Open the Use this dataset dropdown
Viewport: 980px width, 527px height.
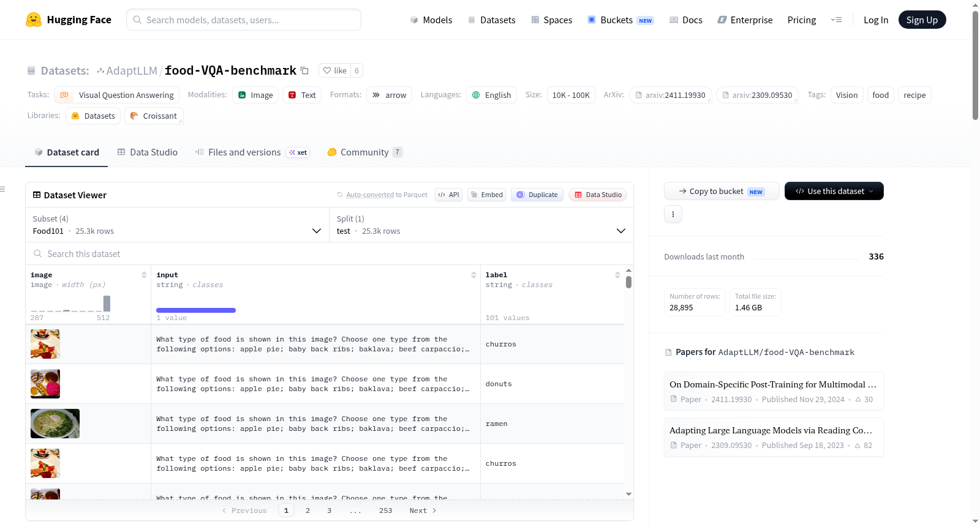click(x=834, y=191)
